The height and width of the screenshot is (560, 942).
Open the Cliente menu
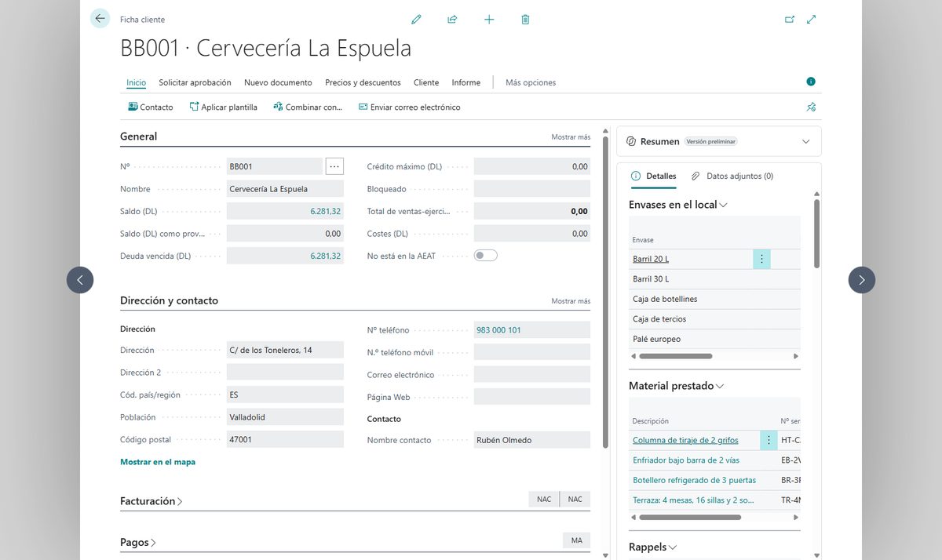[426, 82]
